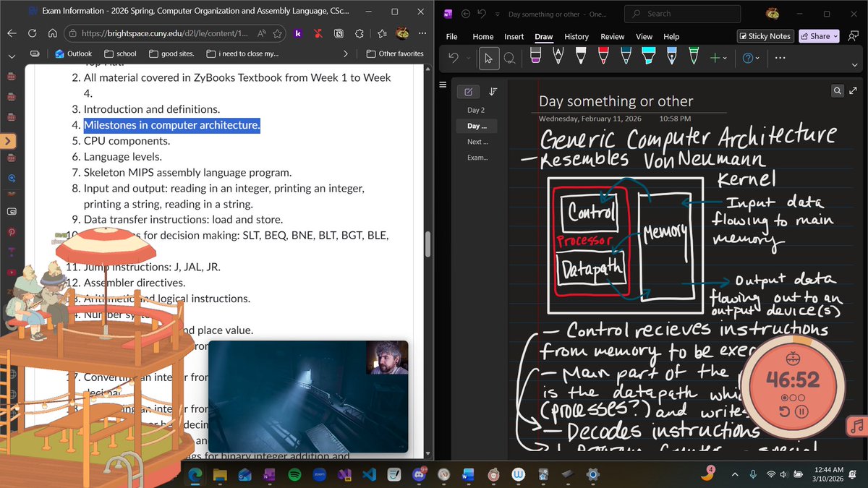
Task: Open the Exam... page in page list
Action: pos(476,158)
